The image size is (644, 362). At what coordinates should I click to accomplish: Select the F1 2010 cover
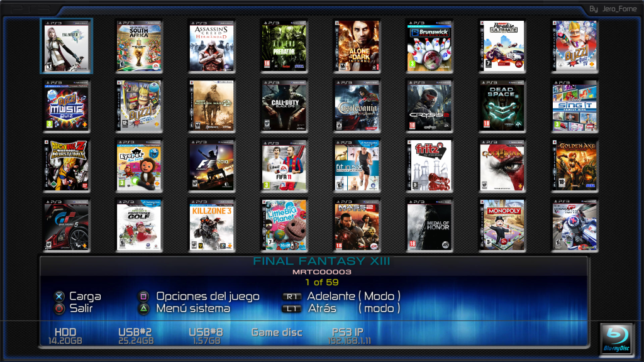[x=211, y=165]
